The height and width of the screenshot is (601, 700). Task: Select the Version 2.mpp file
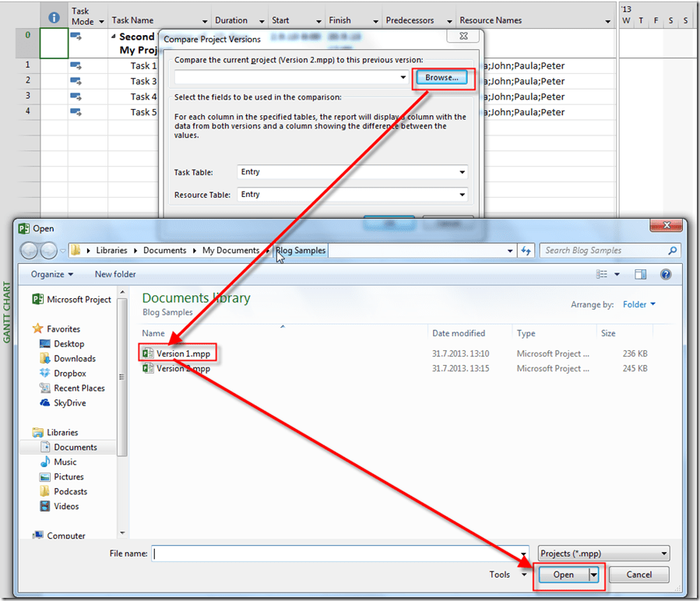182,369
